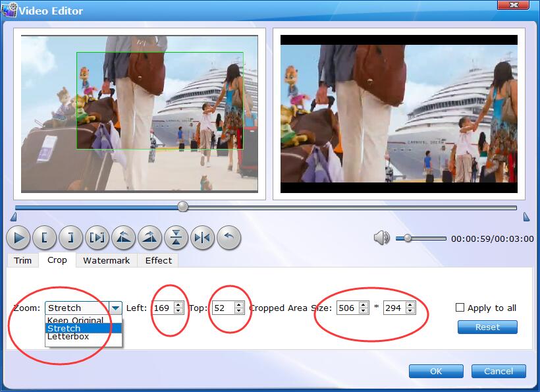Open the Watermark tab
This screenshot has height=392, width=540.
106,260
